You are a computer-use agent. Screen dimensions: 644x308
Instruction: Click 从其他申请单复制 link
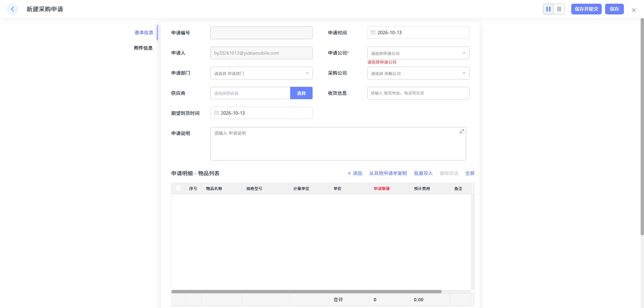pos(388,173)
